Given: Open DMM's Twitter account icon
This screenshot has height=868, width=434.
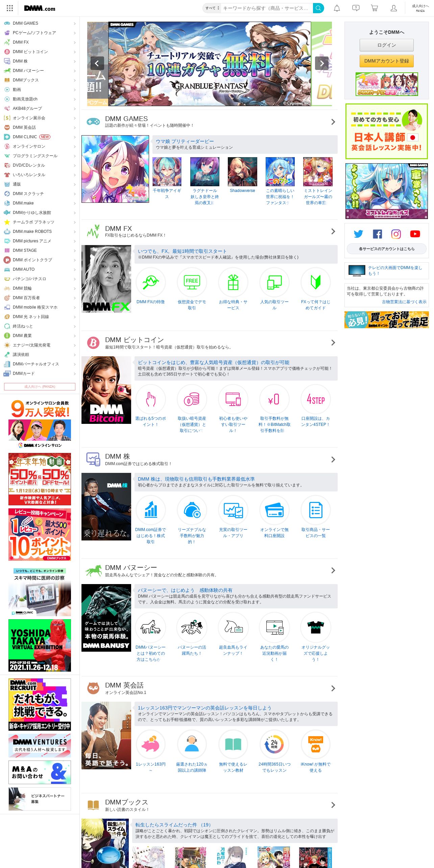Looking at the screenshot, I should pos(358,234).
